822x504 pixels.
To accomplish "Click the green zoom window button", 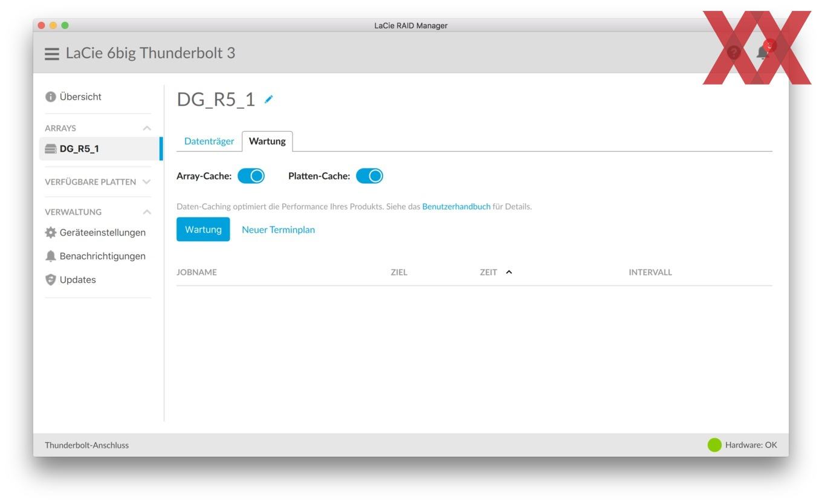I will 65,25.
